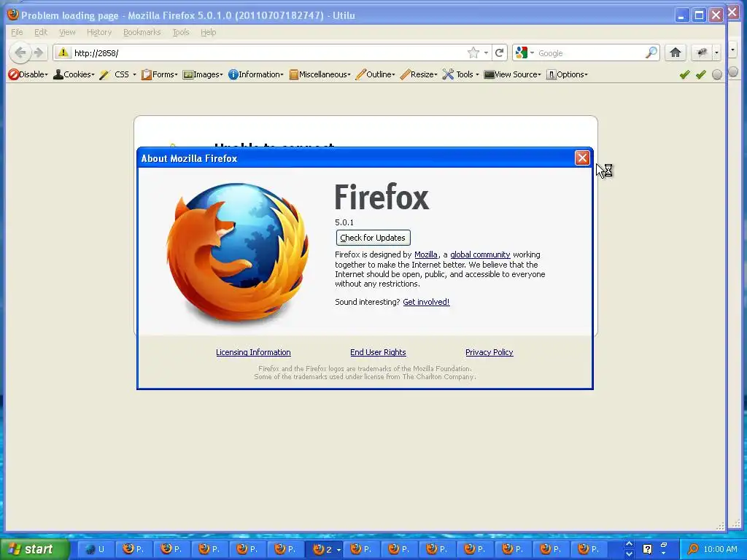Open the History menu
747x560 pixels.
point(99,32)
